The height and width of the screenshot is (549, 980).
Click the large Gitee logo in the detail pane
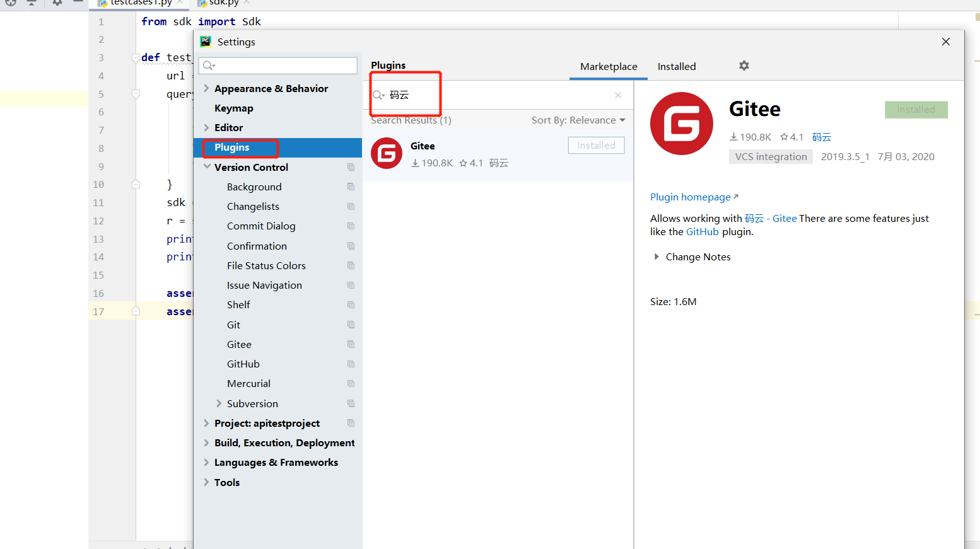coord(682,124)
